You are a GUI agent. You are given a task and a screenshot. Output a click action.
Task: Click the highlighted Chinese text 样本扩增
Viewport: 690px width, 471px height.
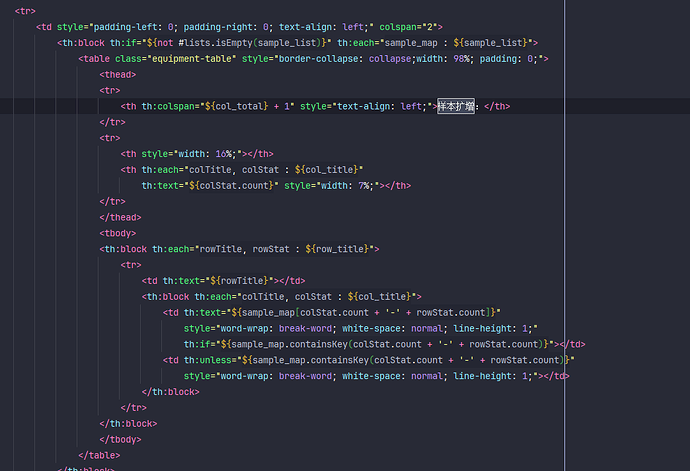pyautogui.click(x=457, y=106)
